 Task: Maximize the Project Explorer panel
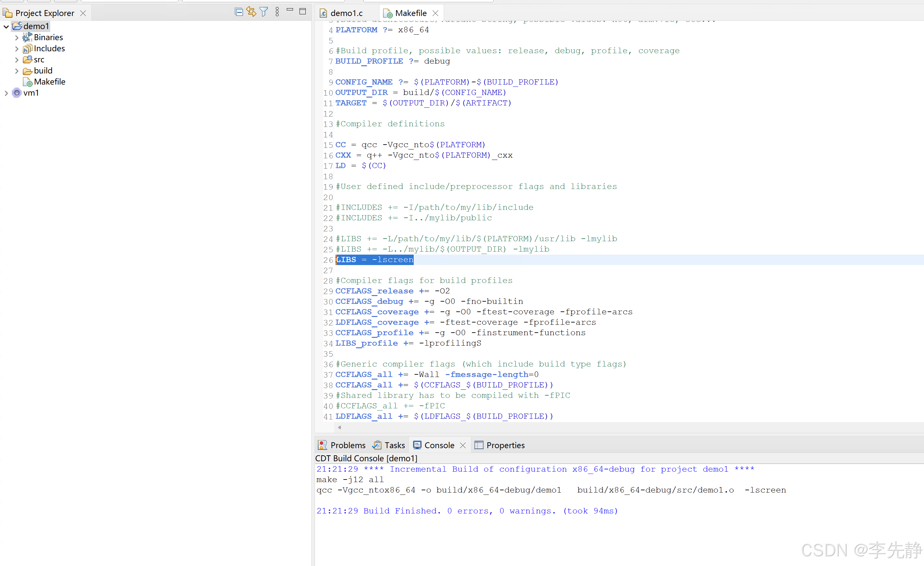(303, 12)
